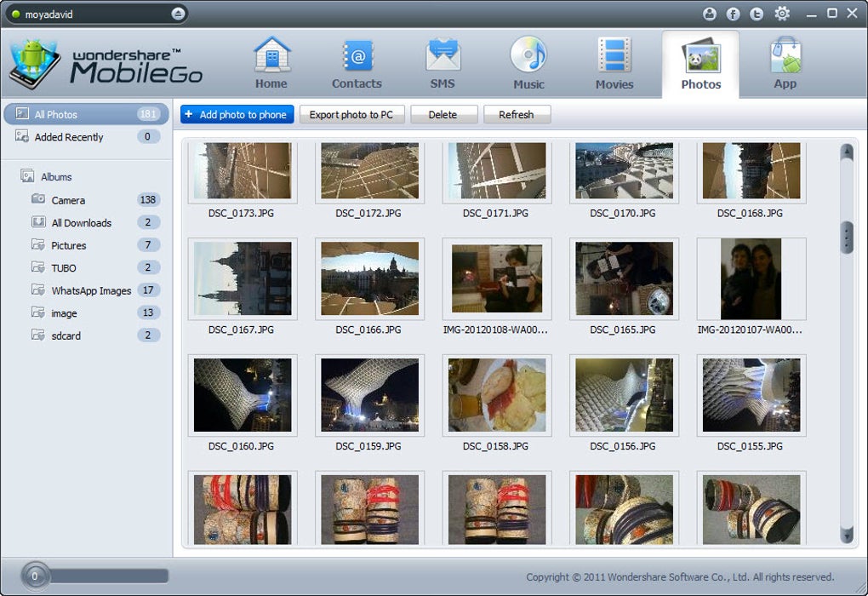Image resolution: width=868 pixels, height=596 pixels.
Task: Select thumbnail IMG-20120108-WA00...
Action: click(497, 278)
